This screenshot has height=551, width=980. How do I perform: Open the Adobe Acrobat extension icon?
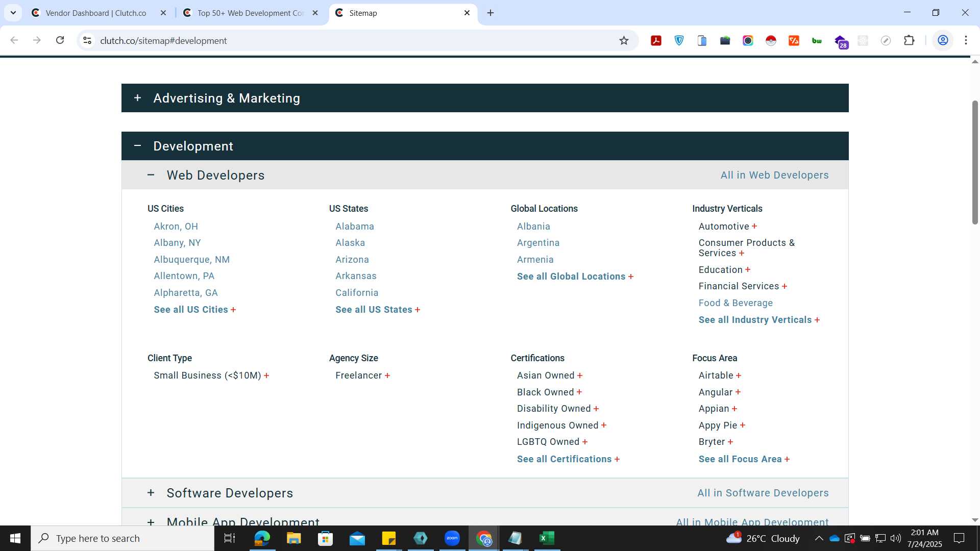coord(656,40)
